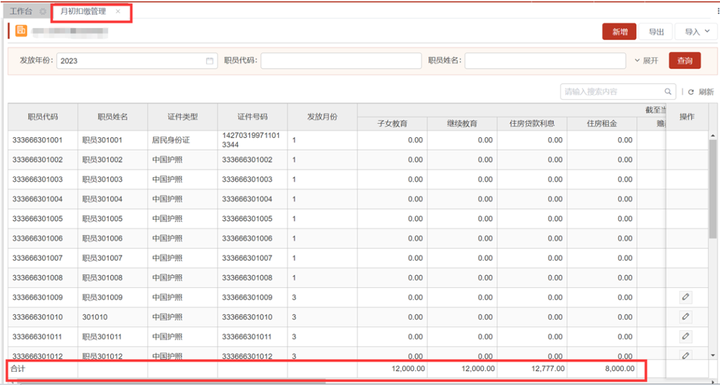Click the 请输入搜索内容 search box

[618, 91]
